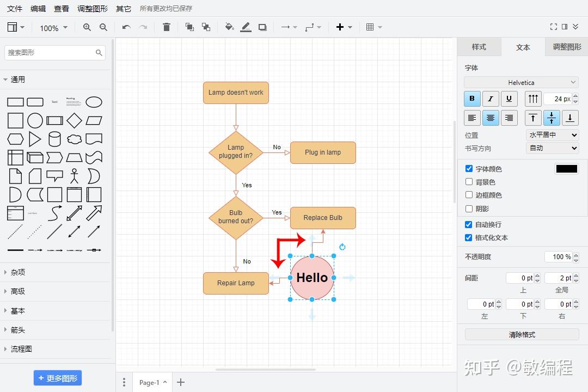The image size is (588, 392).
Task: Click the Shadow icon in the toolbar
Action: pyautogui.click(x=262, y=27)
